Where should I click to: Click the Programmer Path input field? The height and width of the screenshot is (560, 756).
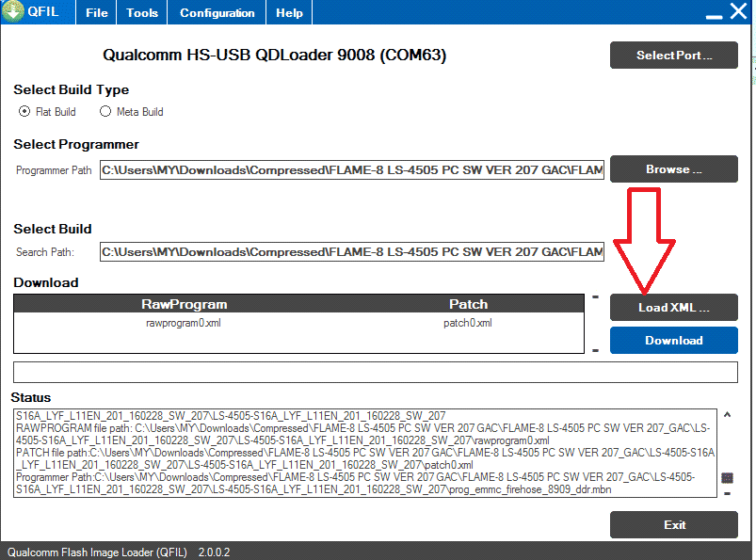pyautogui.click(x=352, y=170)
